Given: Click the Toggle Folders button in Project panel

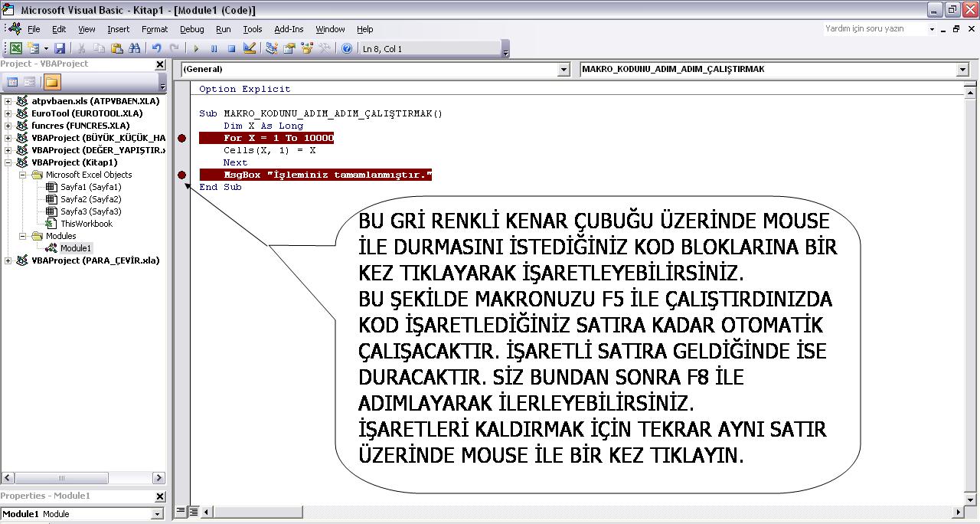Looking at the screenshot, I should (52, 82).
